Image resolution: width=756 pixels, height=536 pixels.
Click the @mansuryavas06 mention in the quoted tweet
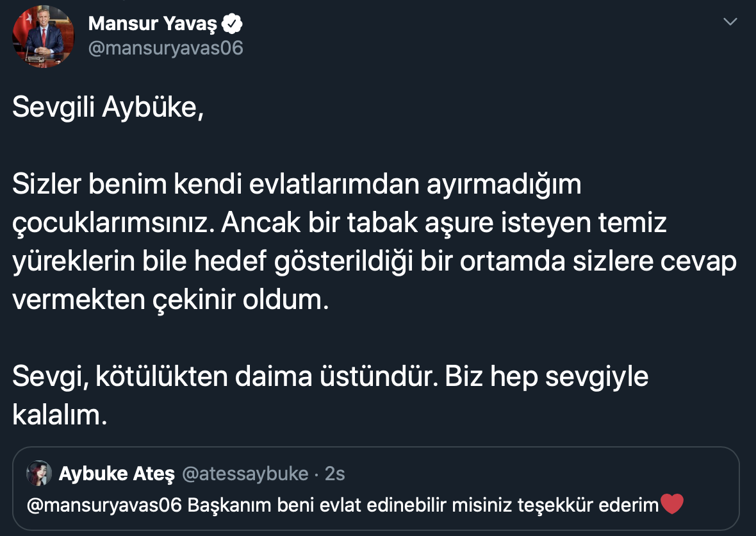click(x=105, y=506)
